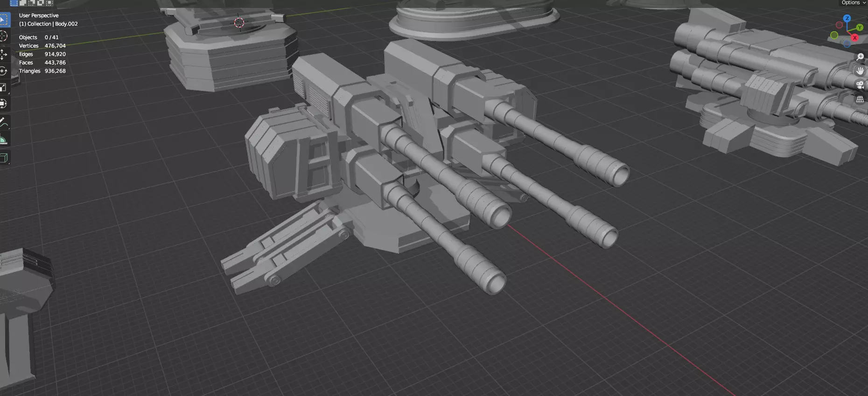Viewport: 868px width, 396px height.
Task: Click the Pan view hand icon
Action: coord(860,71)
